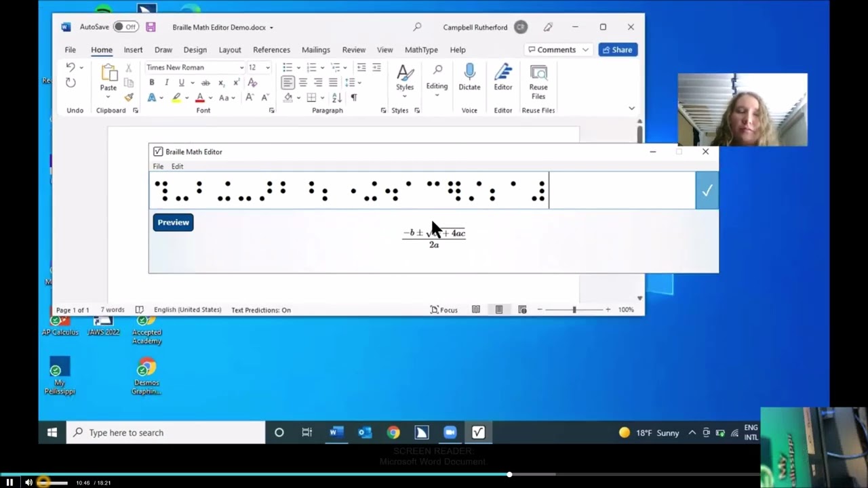Viewport: 868px width, 488px height.
Task: Switch to Web Layout view in status bar
Action: tap(522, 310)
